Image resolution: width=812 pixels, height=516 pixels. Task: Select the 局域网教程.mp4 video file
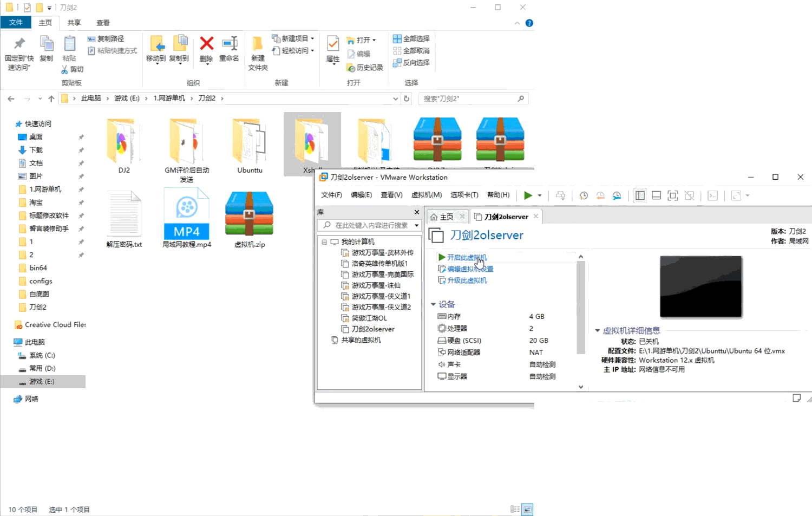point(187,218)
